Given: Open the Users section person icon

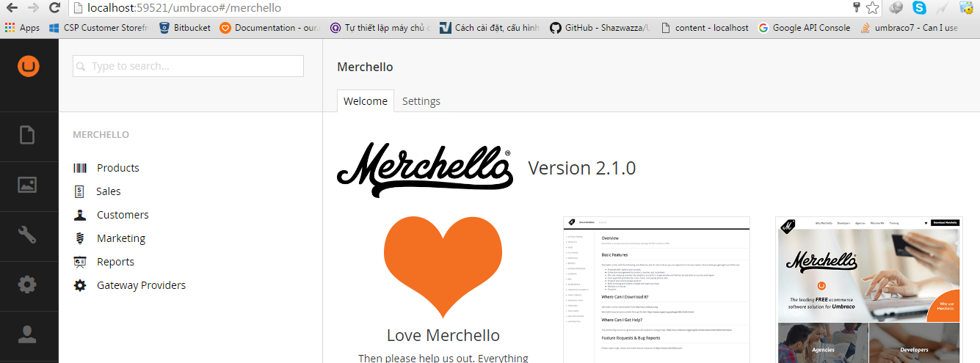Looking at the screenshot, I should coord(27,334).
